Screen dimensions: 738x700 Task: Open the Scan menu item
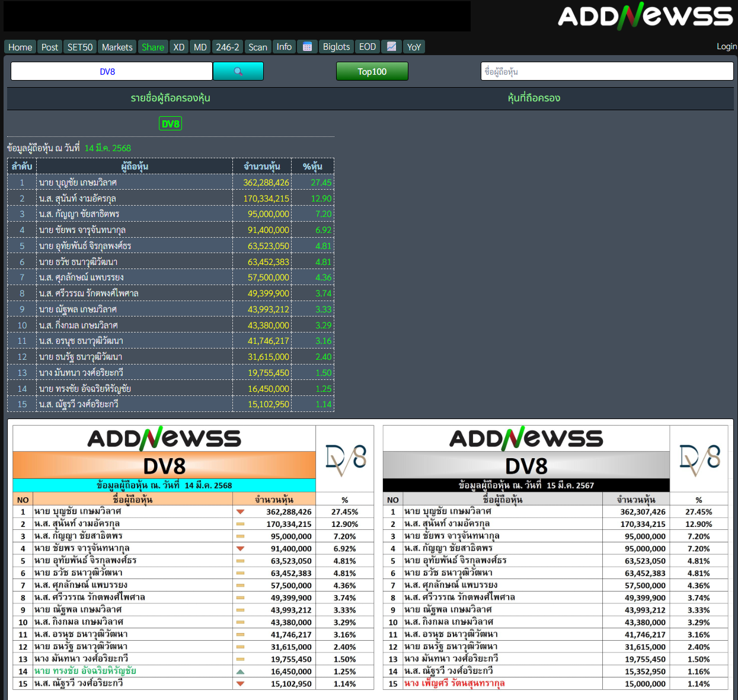point(258,47)
